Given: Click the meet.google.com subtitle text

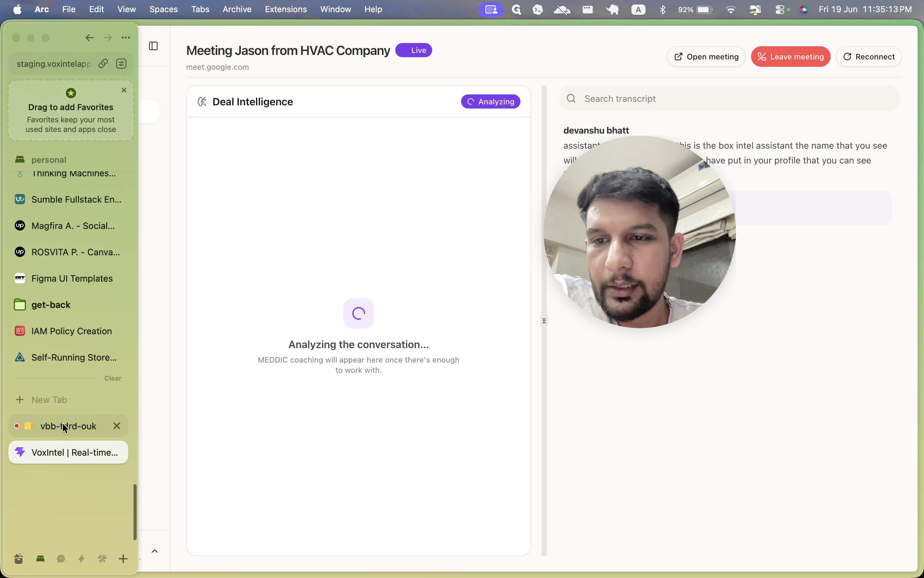Looking at the screenshot, I should click(217, 67).
